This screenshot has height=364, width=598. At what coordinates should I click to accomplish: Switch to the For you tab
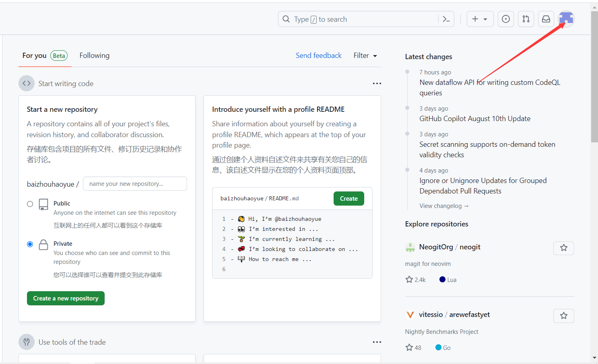coord(45,56)
